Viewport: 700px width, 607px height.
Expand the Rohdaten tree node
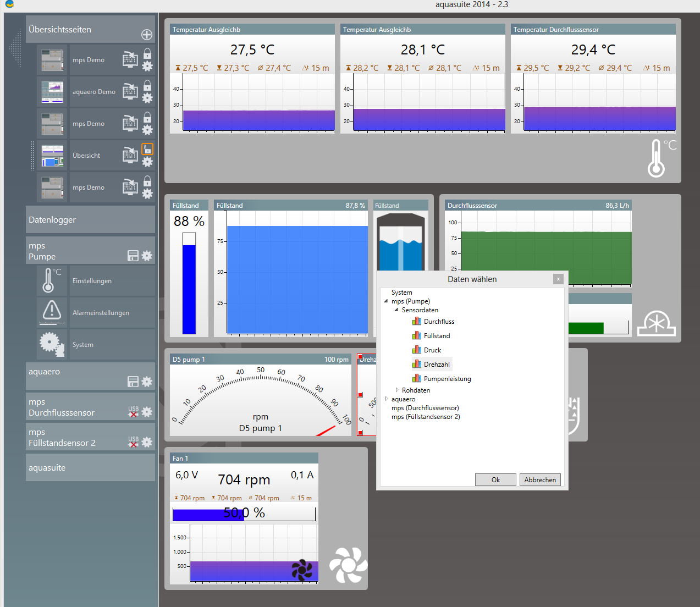click(397, 390)
